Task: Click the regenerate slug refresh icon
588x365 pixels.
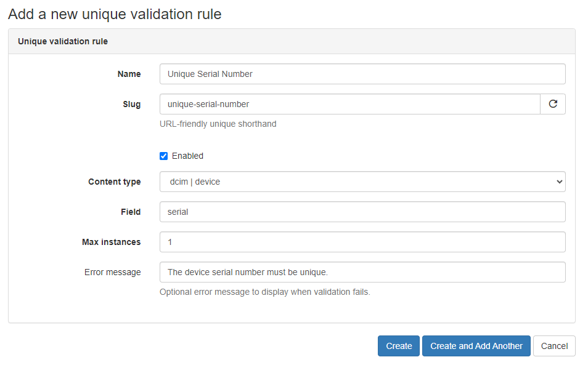Action: pos(553,104)
